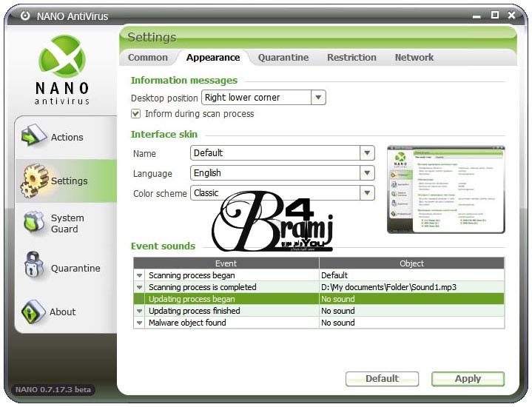The image size is (532, 407).
Task: Click 'No sound' for Malware object found
Action: 411,323
